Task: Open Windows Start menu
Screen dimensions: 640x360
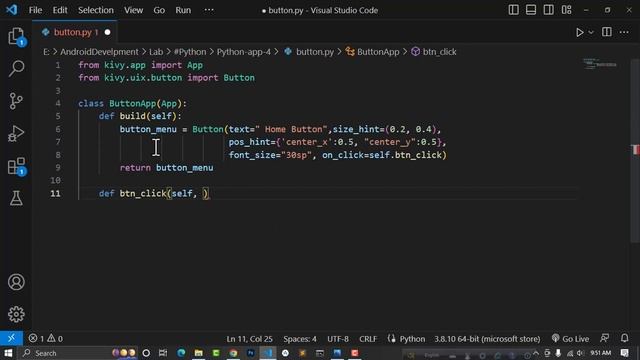Action: tap(8, 353)
